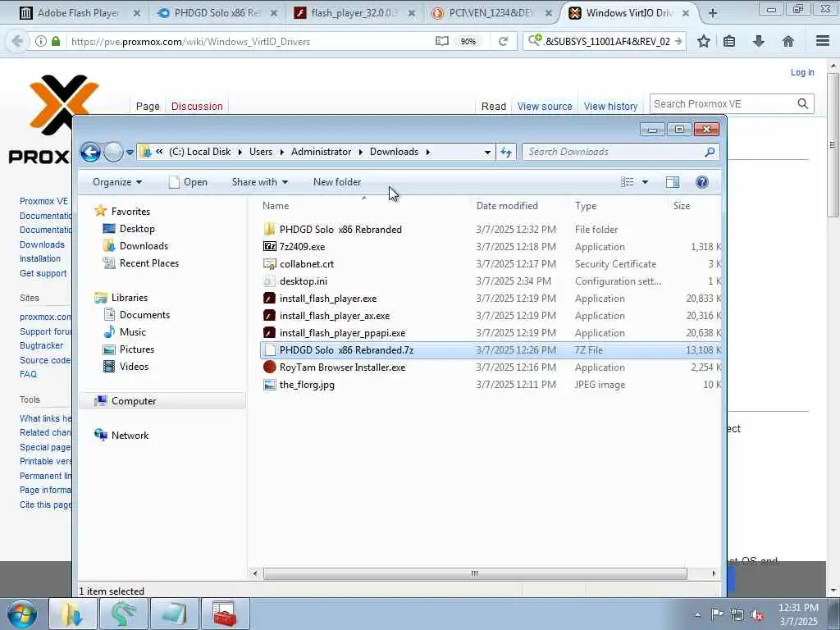This screenshot has height=630, width=840.
Task: Open Explorer recent locations arrow
Action: pyautogui.click(x=130, y=153)
